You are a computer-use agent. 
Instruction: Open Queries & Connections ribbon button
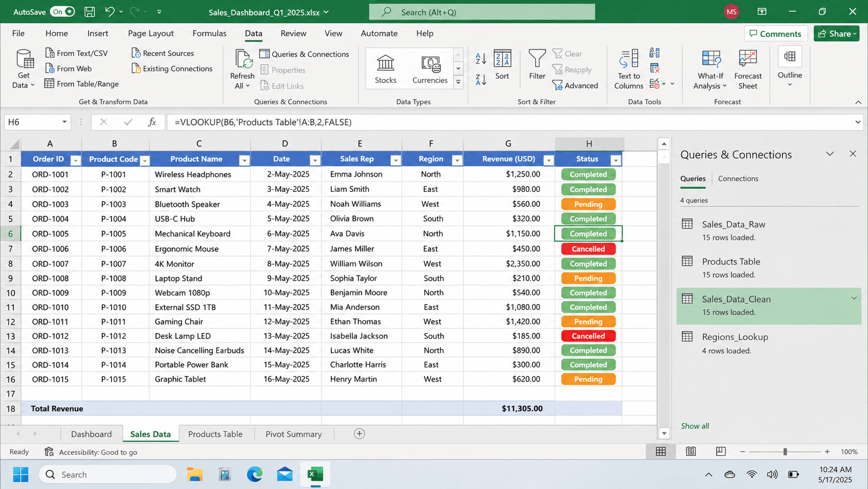coord(304,54)
